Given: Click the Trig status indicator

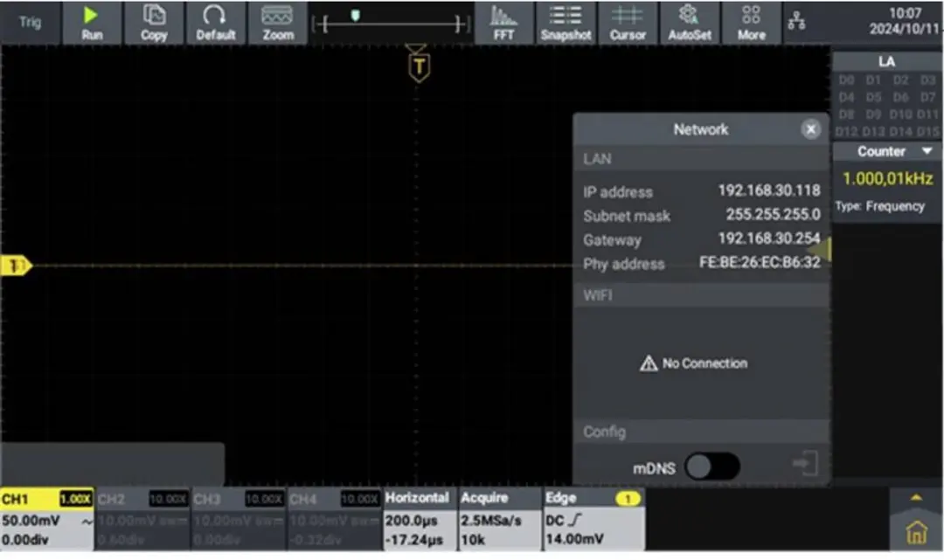Looking at the screenshot, I should (x=30, y=22).
